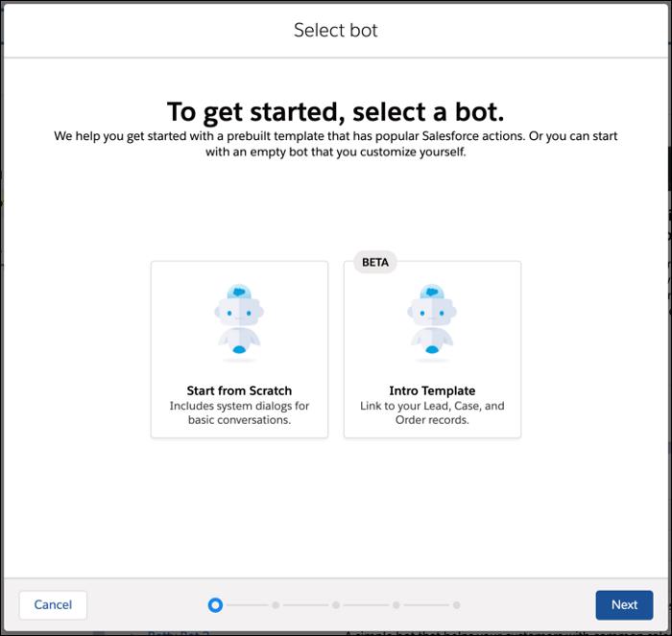The height and width of the screenshot is (636, 672).
Task: Click the final fifth progress step dot
Action: point(457,605)
